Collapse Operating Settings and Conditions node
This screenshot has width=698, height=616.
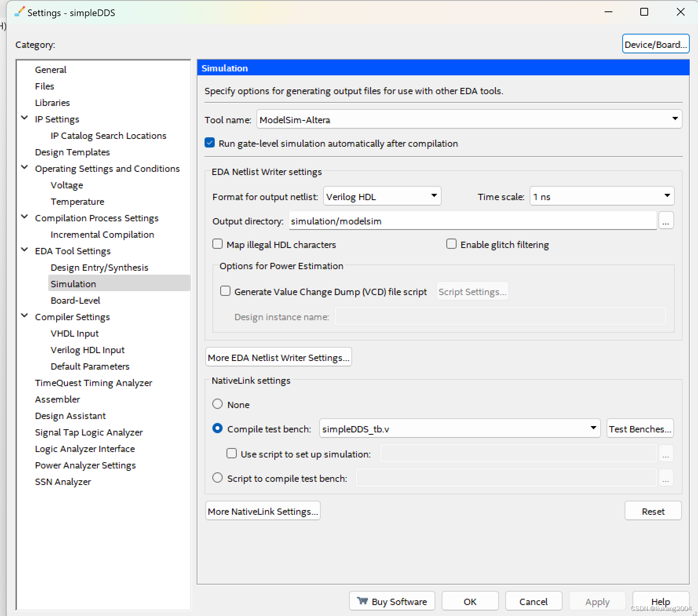pos(24,167)
